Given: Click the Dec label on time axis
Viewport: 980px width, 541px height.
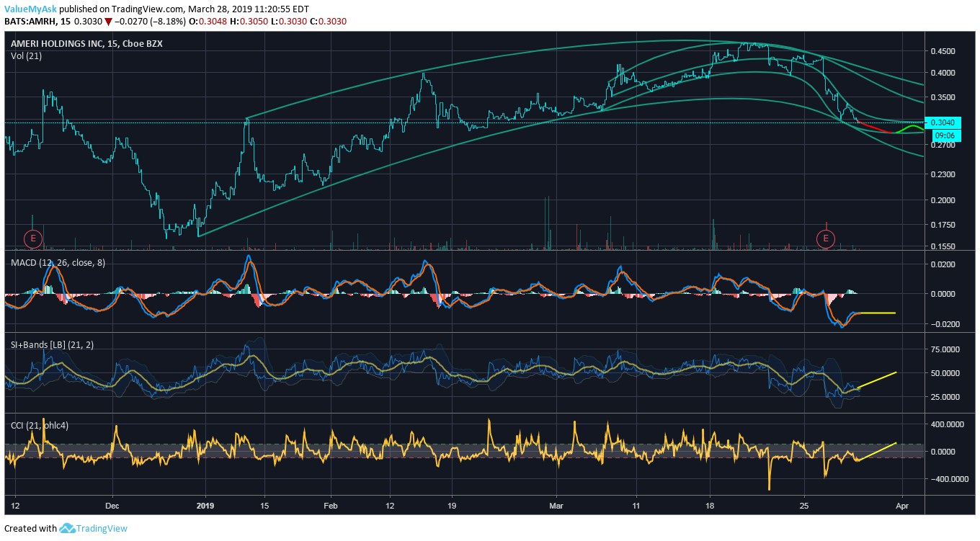Looking at the screenshot, I should 112,506.
